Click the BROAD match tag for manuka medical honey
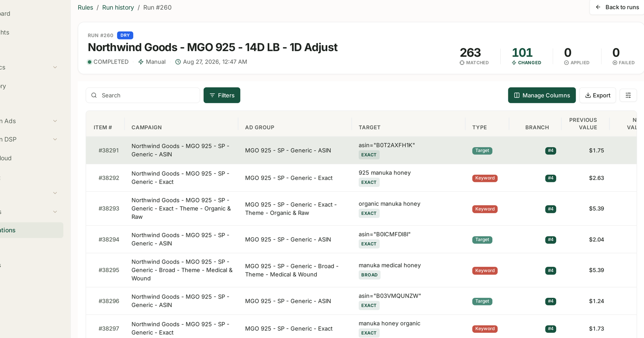The image size is (644, 338). (x=369, y=275)
